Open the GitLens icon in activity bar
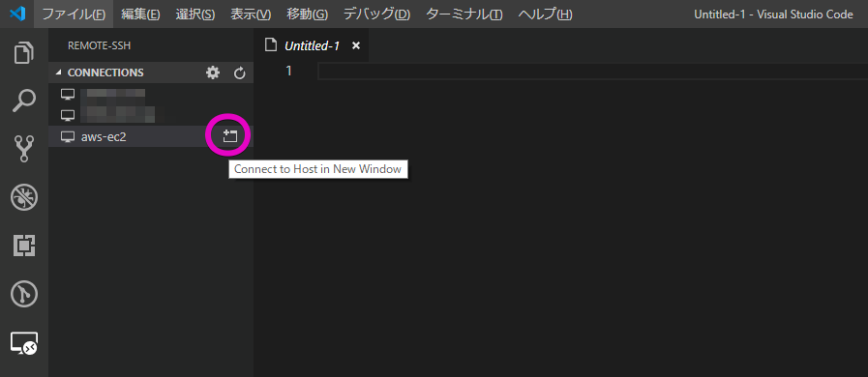The width and height of the screenshot is (868, 377). [x=24, y=294]
